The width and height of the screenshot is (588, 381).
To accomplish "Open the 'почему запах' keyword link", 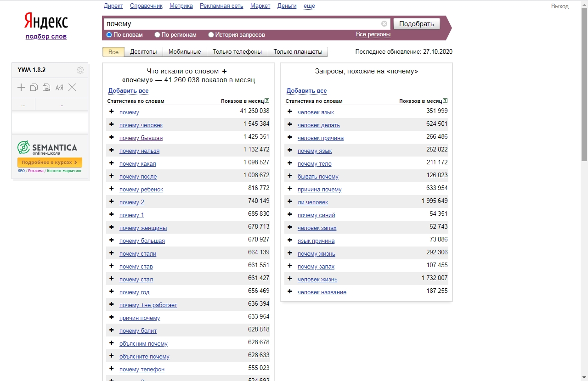I will 316,267.
